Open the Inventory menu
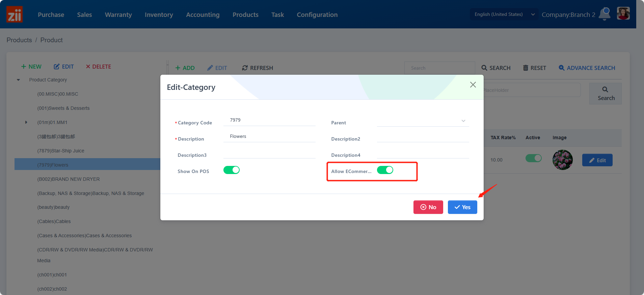644x295 pixels. (159, 15)
